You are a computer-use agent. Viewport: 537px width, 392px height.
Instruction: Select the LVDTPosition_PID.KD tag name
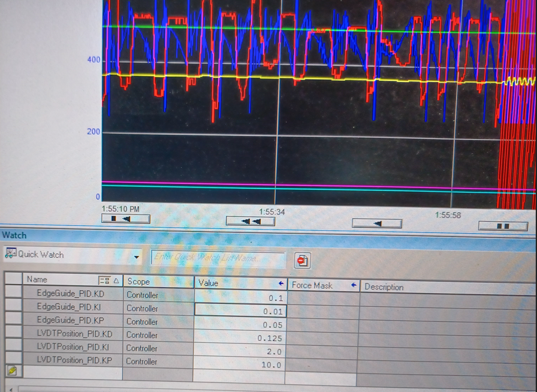coord(74,333)
